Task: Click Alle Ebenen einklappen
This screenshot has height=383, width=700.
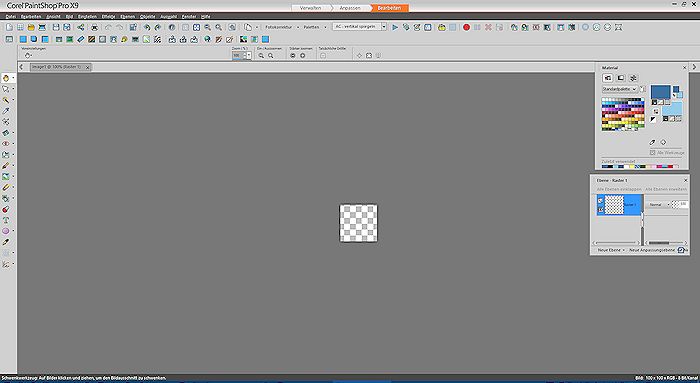Action: [x=619, y=189]
